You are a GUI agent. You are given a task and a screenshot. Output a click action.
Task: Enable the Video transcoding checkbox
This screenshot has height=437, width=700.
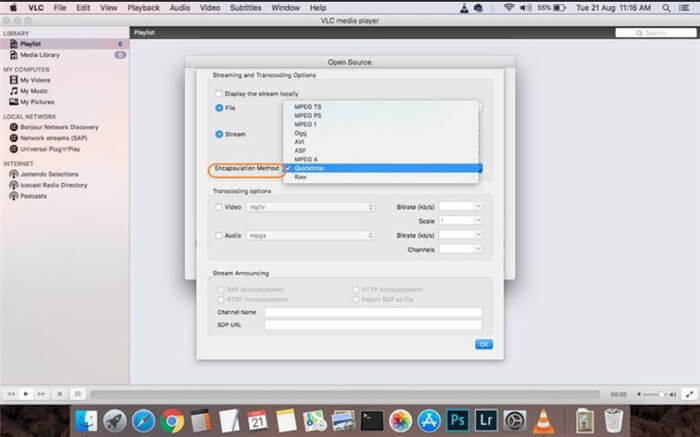click(219, 207)
